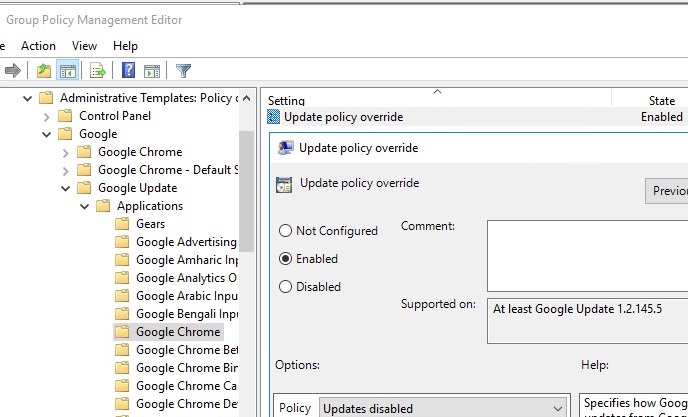Expand the Google Chrome - Default Settings node

(66, 170)
